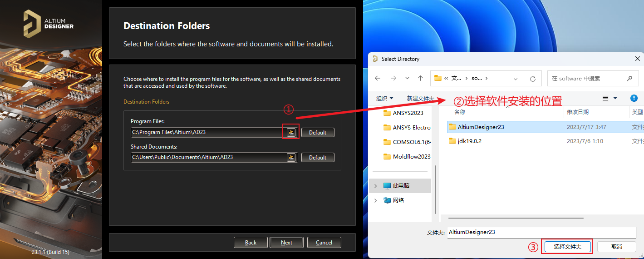Click the so… breadcrumb segment
Image resolution: width=644 pixels, height=259 pixels.
pyautogui.click(x=477, y=78)
